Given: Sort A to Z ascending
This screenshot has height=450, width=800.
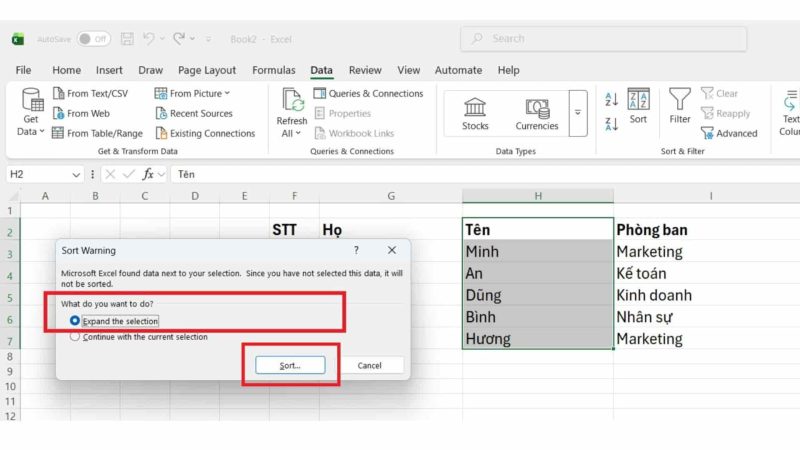Looking at the screenshot, I should coord(612,99).
